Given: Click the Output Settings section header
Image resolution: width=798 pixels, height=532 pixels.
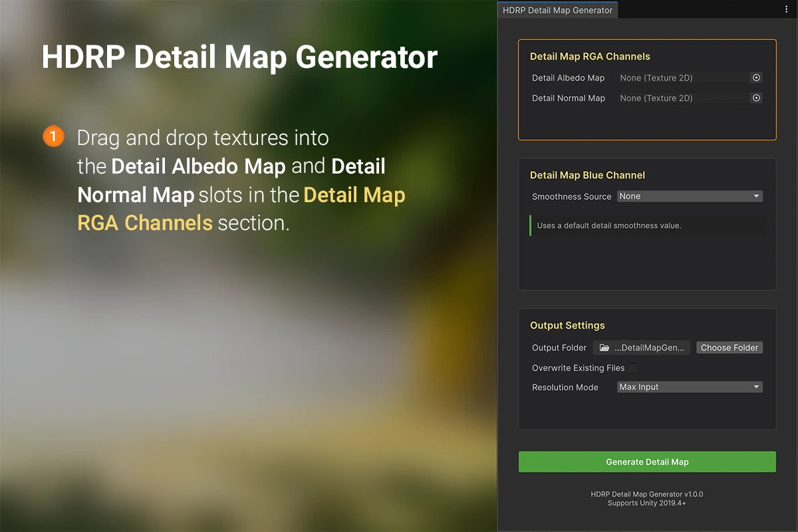Looking at the screenshot, I should click(x=567, y=326).
